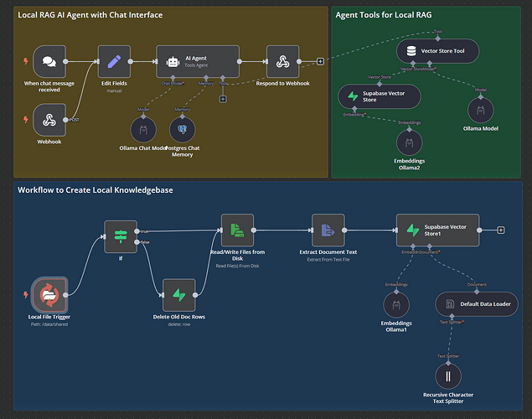Open the Extract Document Text node
The image size is (532, 419).
(328, 230)
